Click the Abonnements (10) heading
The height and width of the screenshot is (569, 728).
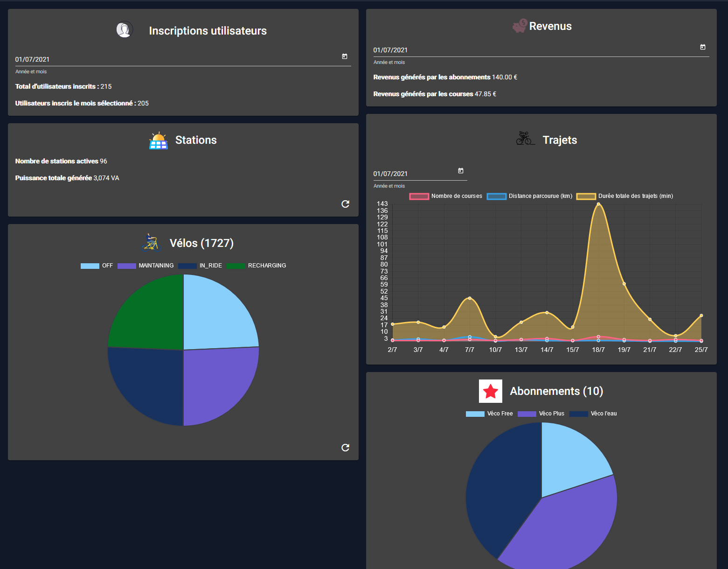556,391
